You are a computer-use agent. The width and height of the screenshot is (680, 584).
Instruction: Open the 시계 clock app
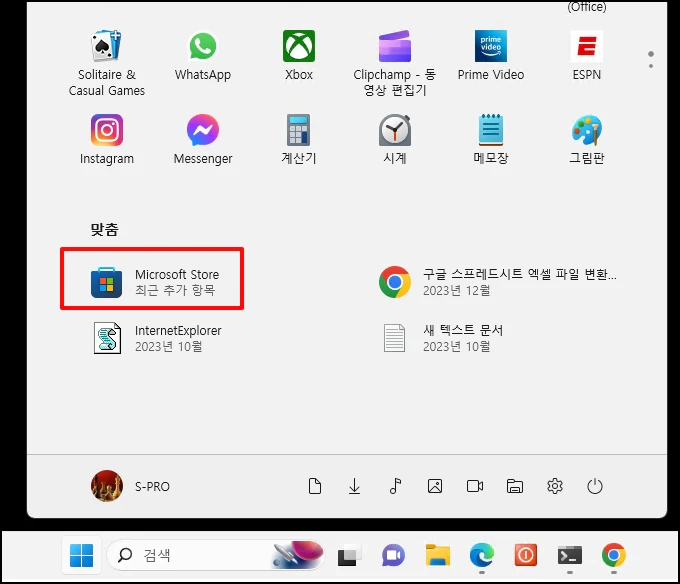[x=395, y=140]
